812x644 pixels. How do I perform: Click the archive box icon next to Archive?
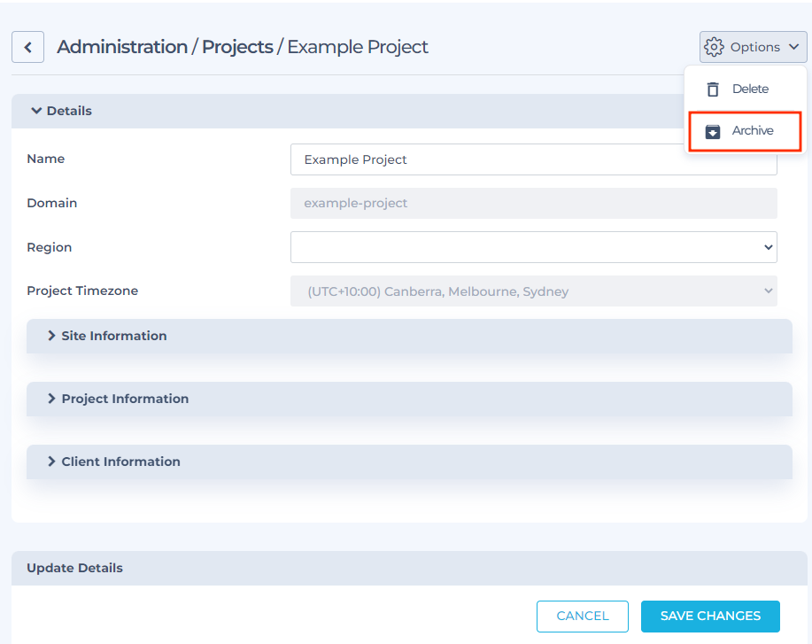712,131
